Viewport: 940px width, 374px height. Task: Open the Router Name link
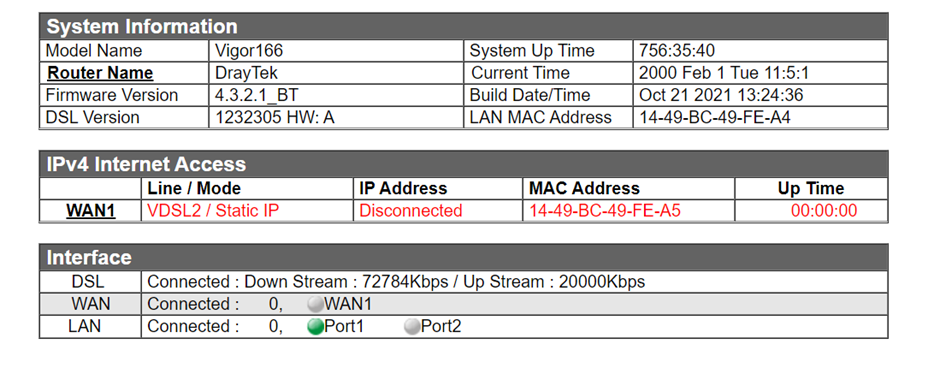pyautogui.click(x=100, y=73)
